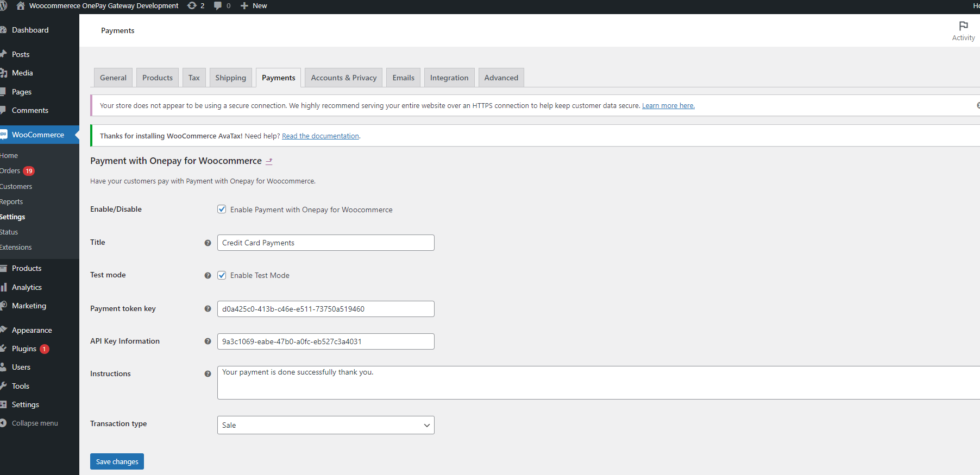980x475 pixels.
Task: Switch to the Emails settings tab
Action: coord(404,78)
